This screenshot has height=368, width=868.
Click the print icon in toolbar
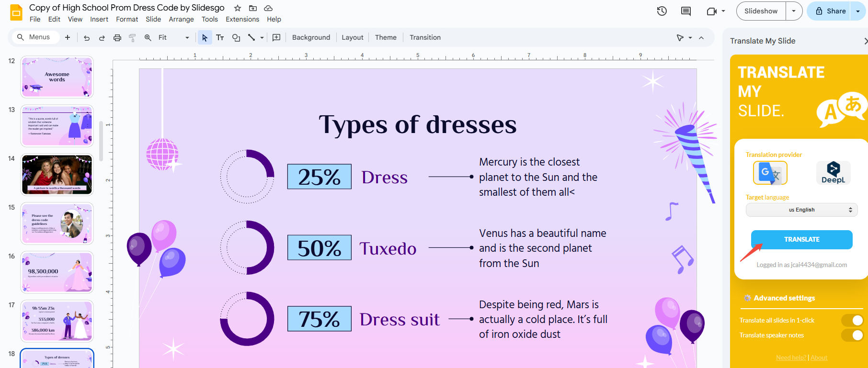coord(117,38)
